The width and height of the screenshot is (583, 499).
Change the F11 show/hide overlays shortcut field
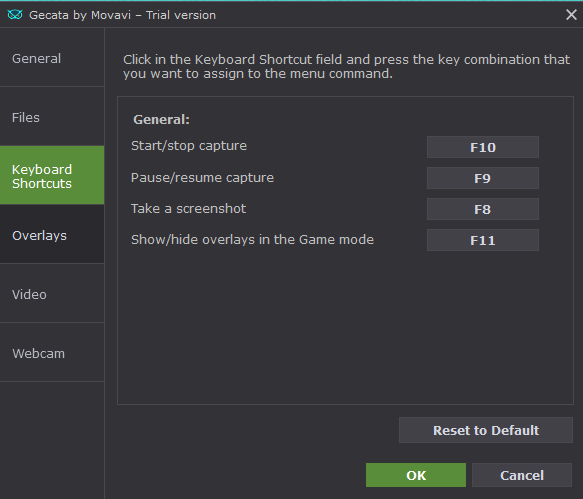tap(483, 240)
